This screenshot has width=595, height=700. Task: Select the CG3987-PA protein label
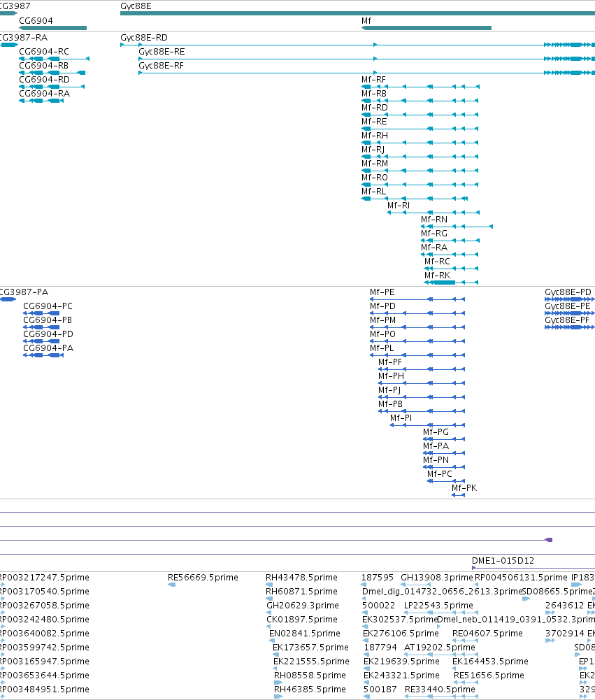pos(24,292)
